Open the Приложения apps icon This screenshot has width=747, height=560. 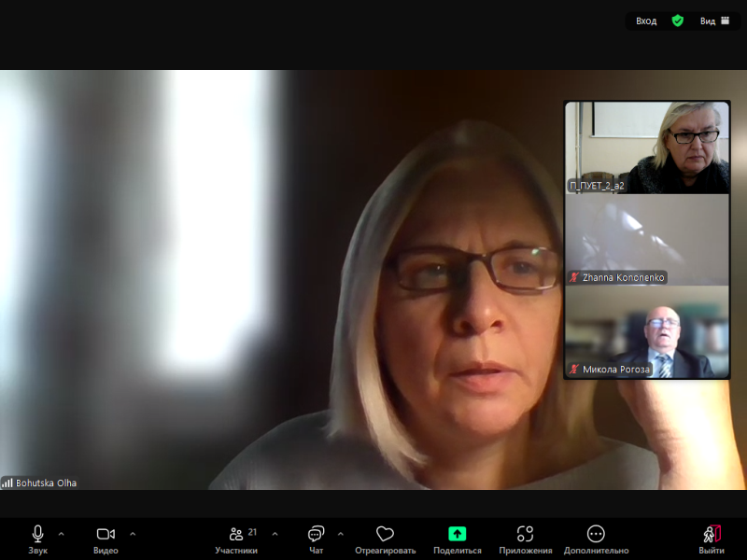coord(525,534)
